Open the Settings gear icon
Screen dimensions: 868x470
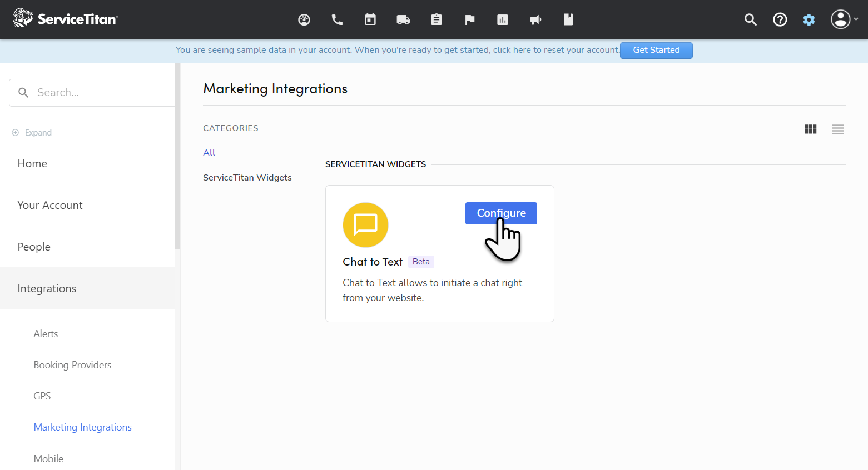tap(809, 20)
